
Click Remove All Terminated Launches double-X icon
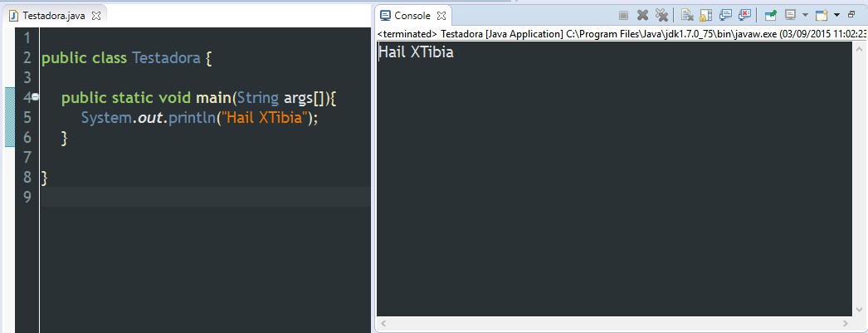(661, 15)
